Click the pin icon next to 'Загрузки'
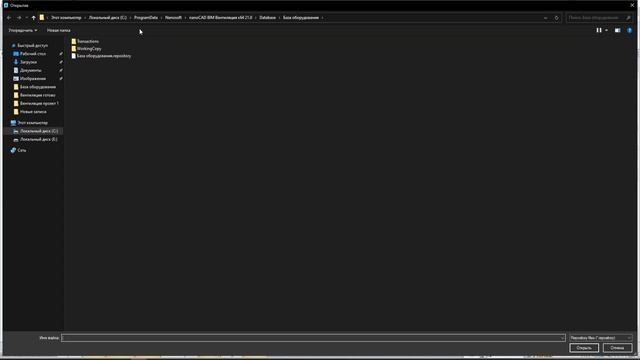640x360 pixels. (x=61, y=62)
